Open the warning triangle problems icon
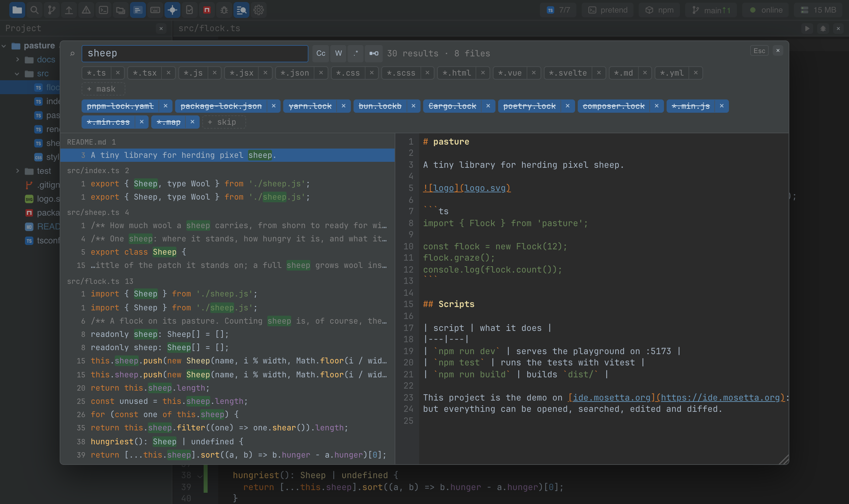The width and height of the screenshot is (849, 504). coord(86,10)
